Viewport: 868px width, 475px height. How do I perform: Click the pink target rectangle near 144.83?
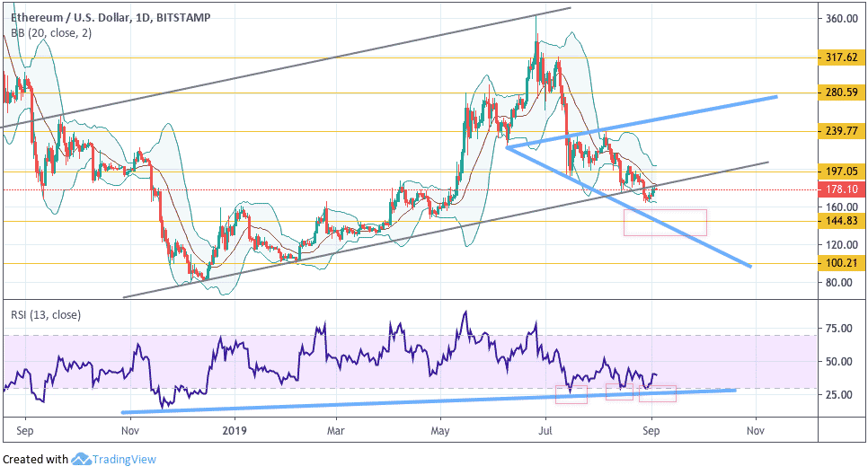click(666, 223)
